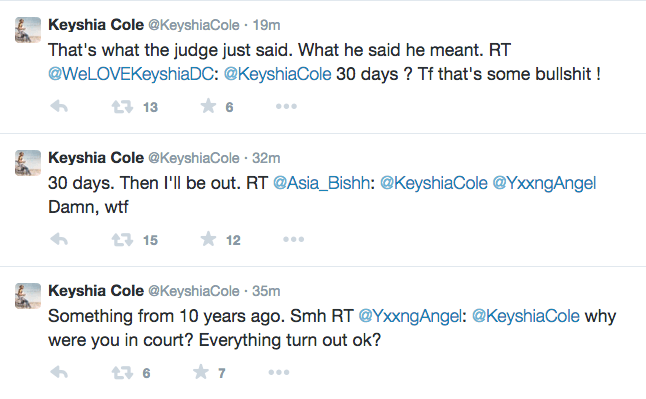Viewport: 646px width, 399px height.
Task: Click Keyshia Cole name on 35m tweet
Action: (96, 291)
